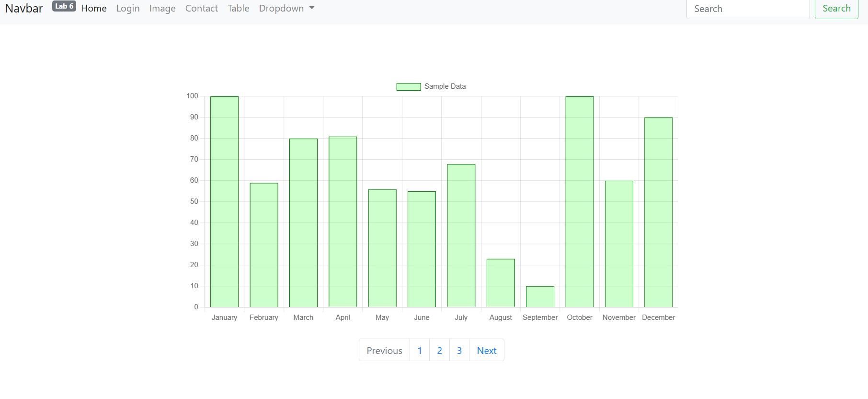The width and height of the screenshot is (868, 399).
Task: Toggle the Sample Data legend swatch
Action: pyautogui.click(x=408, y=86)
